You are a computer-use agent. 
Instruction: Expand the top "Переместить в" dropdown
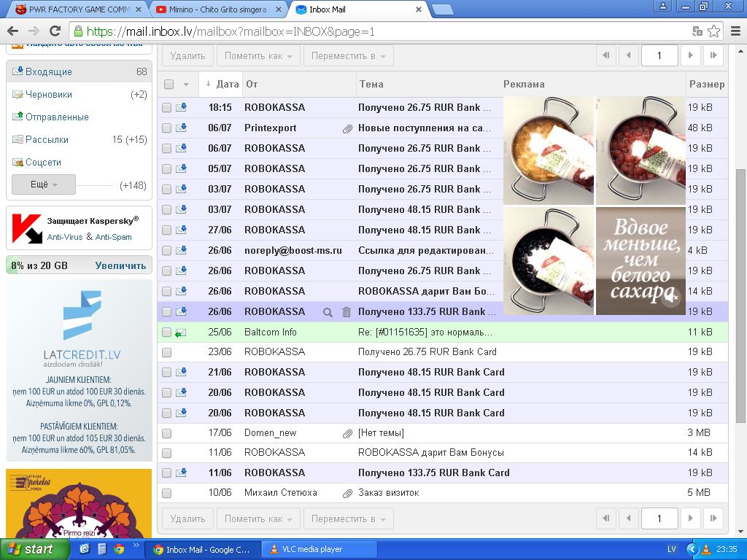click(x=348, y=55)
